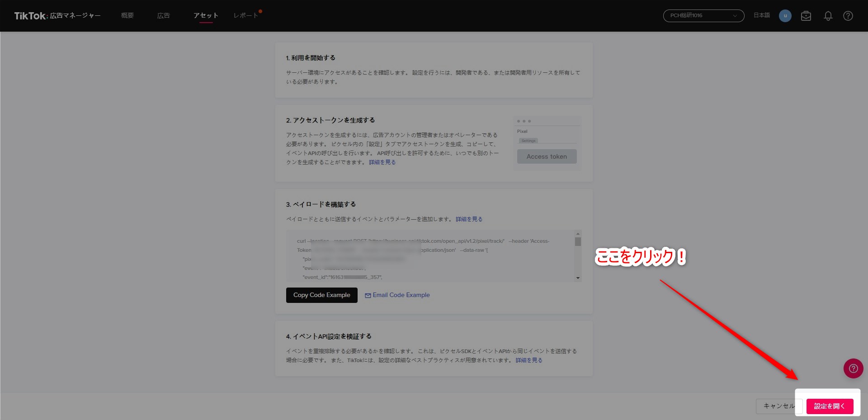Open the user avatar menu

click(785, 16)
